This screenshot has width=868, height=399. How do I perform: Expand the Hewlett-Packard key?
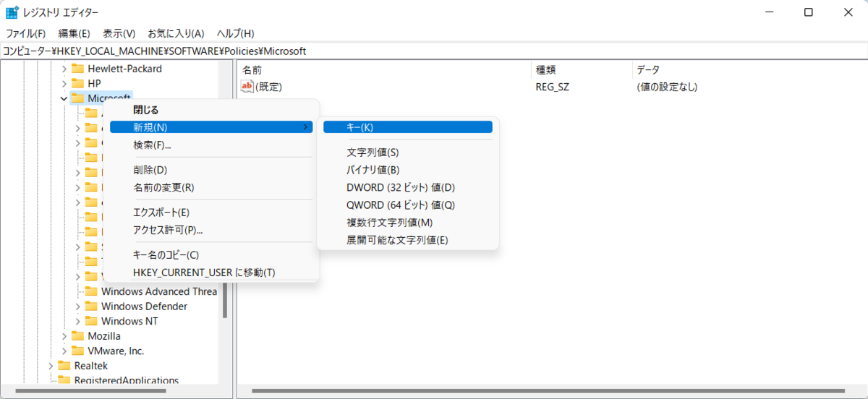click(64, 69)
